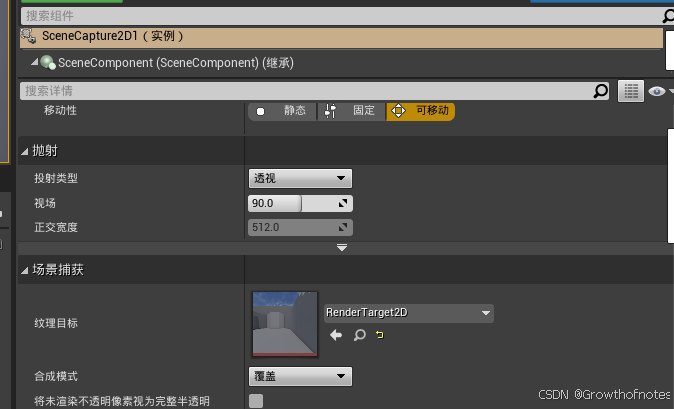Click the SceneCapture2D1 actor icon
Viewport: 674px width, 409px height.
[28, 36]
